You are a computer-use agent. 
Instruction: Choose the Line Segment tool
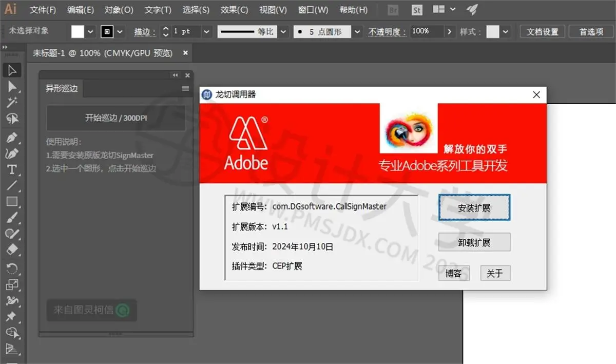12,185
